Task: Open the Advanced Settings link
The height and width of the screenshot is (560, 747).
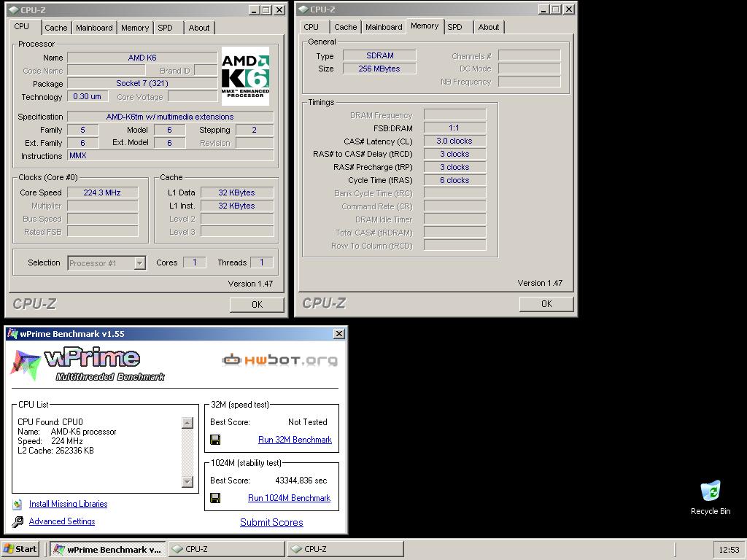Action: point(62,521)
